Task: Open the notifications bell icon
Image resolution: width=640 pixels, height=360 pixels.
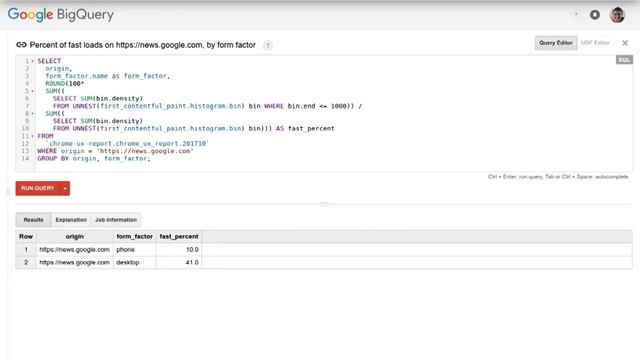Action: [595, 15]
